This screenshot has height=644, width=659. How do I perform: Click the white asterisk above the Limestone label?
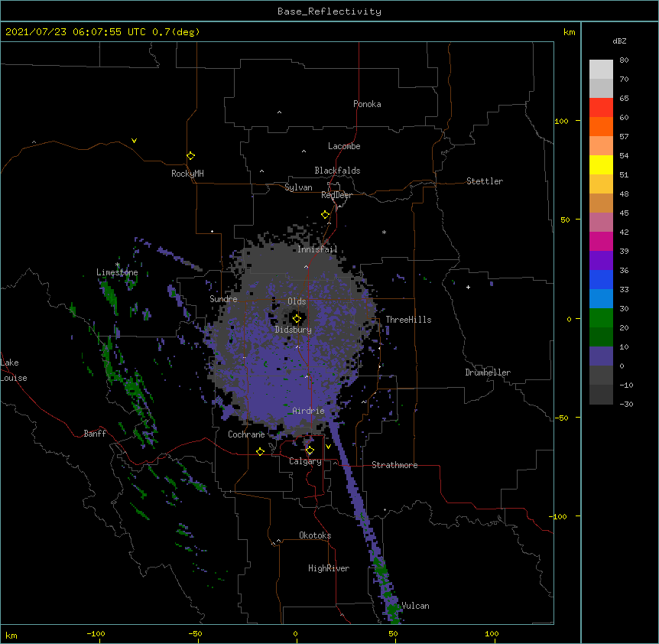click(117, 265)
